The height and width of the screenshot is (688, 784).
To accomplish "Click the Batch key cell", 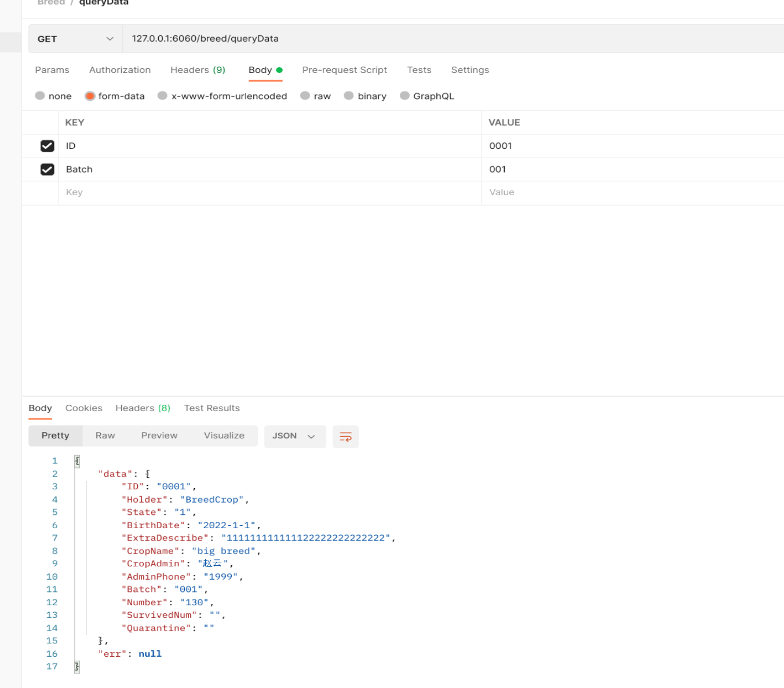I will point(269,169).
